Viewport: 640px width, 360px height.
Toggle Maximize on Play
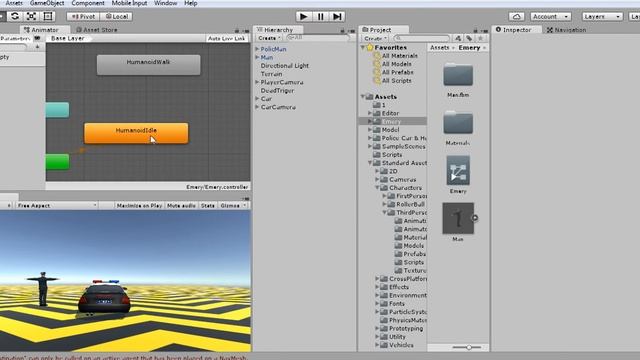pyautogui.click(x=139, y=206)
